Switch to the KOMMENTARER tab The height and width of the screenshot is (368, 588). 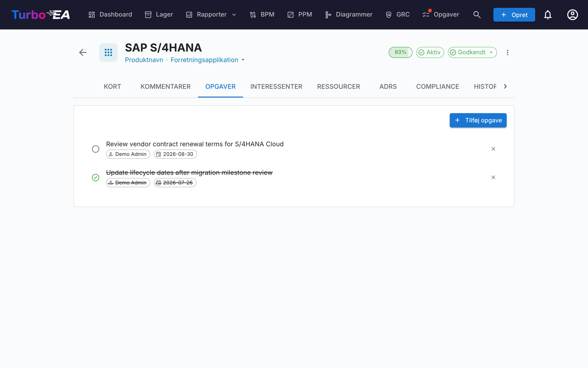click(x=165, y=86)
